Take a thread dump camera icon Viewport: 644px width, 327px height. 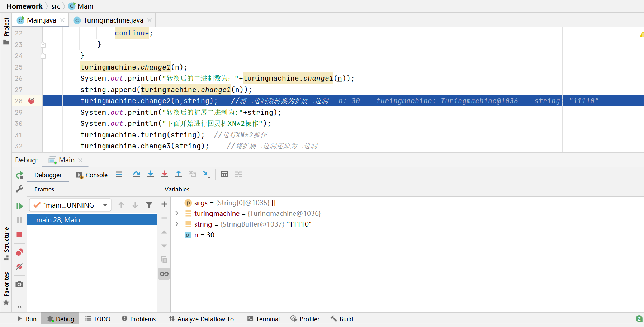tap(19, 284)
